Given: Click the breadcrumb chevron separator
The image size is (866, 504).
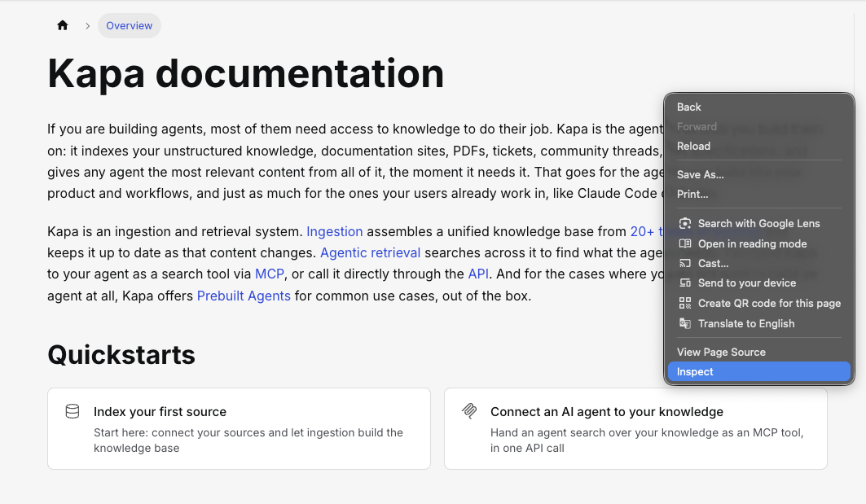Looking at the screenshot, I should pyautogui.click(x=87, y=26).
